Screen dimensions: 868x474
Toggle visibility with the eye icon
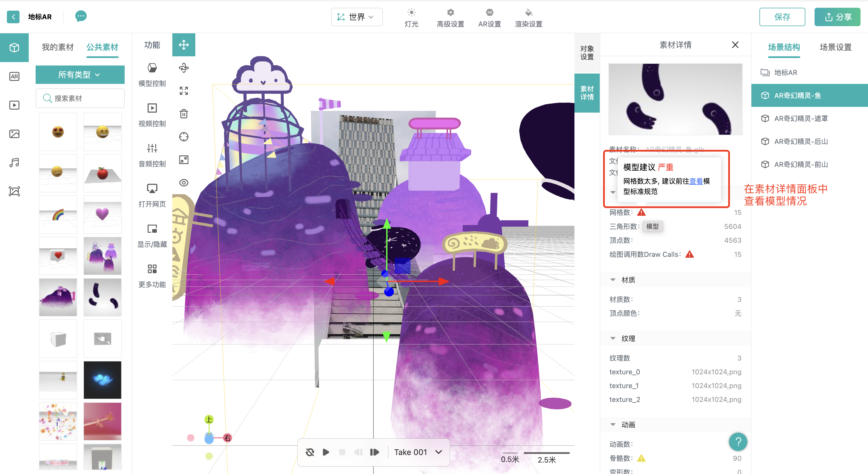(x=184, y=183)
